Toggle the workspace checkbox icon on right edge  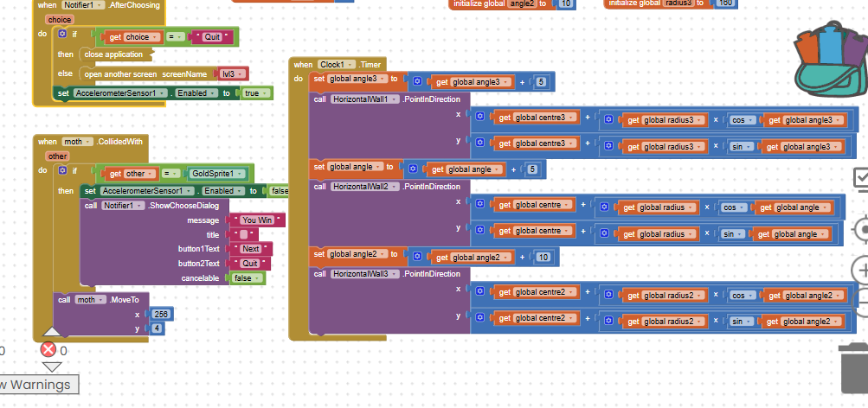[860, 178]
